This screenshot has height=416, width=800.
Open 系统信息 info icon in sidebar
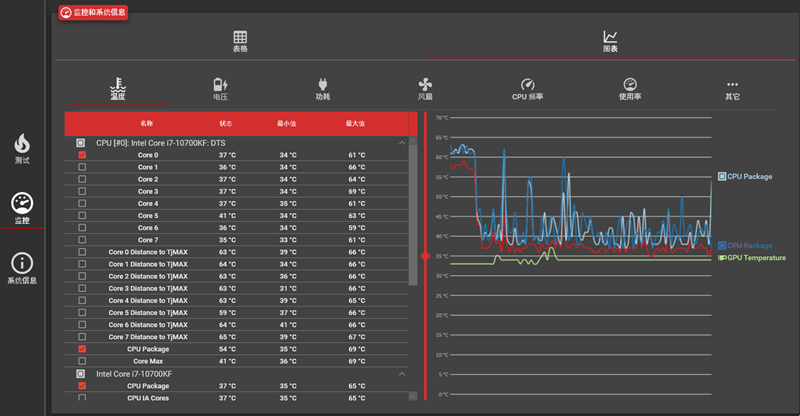22,264
